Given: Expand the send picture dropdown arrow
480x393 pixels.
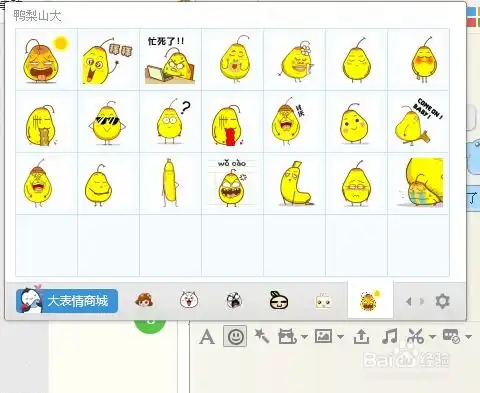Looking at the screenshot, I should [x=340, y=337].
